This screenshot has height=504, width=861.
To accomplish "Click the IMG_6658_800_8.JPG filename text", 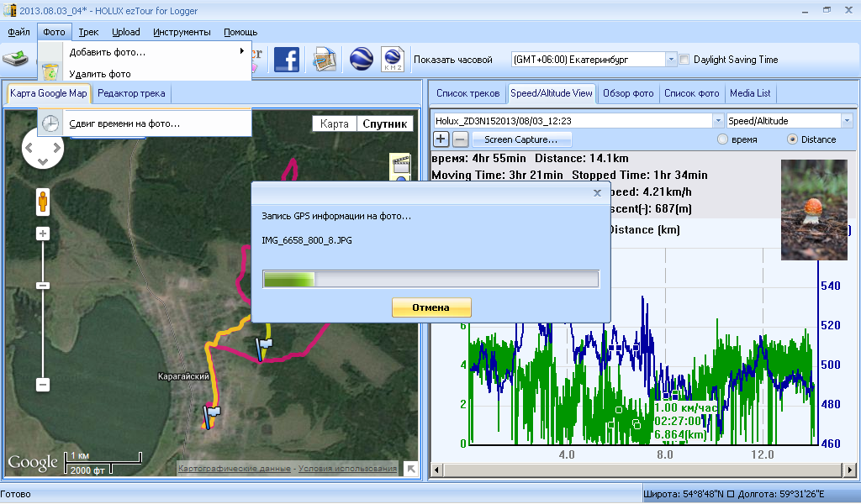I will click(x=307, y=240).
